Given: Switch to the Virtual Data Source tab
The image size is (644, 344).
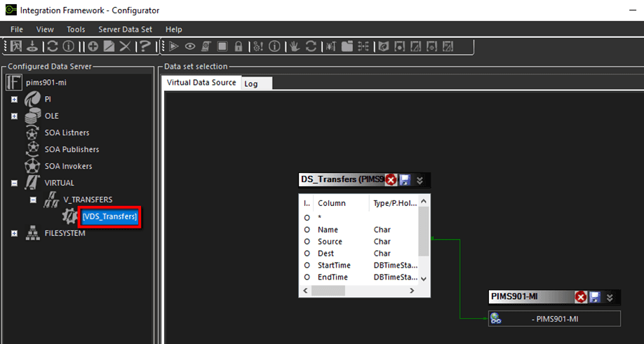Looking at the screenshot, I should click(x=201, y=83).
